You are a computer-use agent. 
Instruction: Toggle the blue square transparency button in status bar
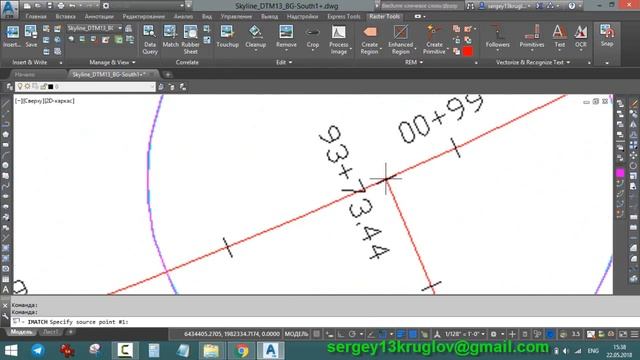413,334
